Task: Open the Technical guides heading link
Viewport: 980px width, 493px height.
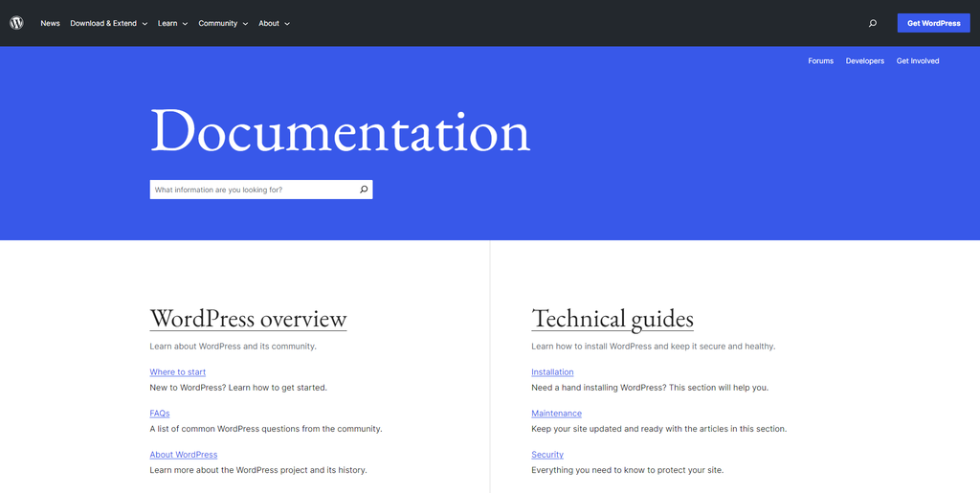Action: point(612,318)
